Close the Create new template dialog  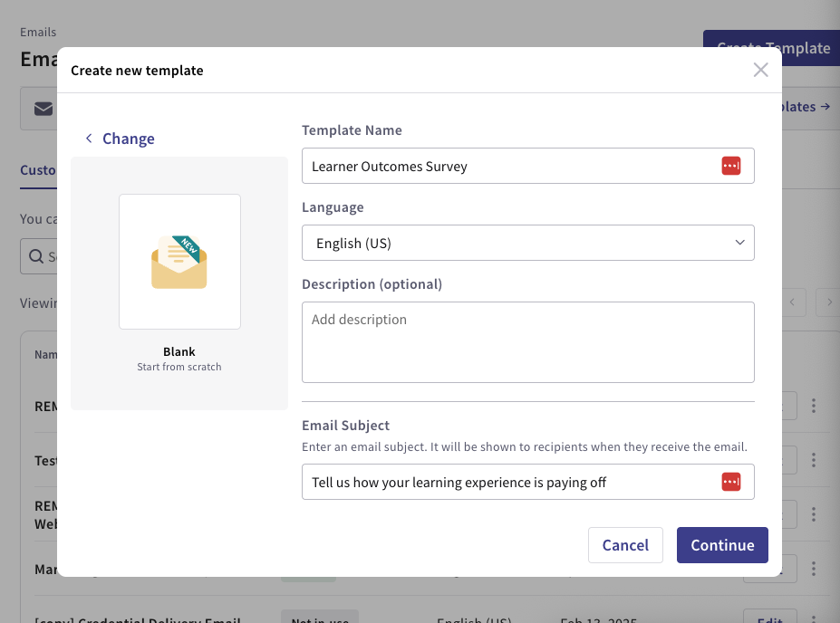(x=760, y=70)
